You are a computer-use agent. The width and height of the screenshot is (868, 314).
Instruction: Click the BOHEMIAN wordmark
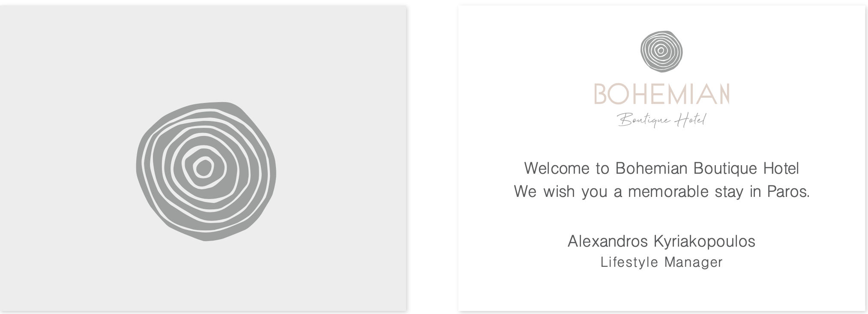tap(661, 94)
